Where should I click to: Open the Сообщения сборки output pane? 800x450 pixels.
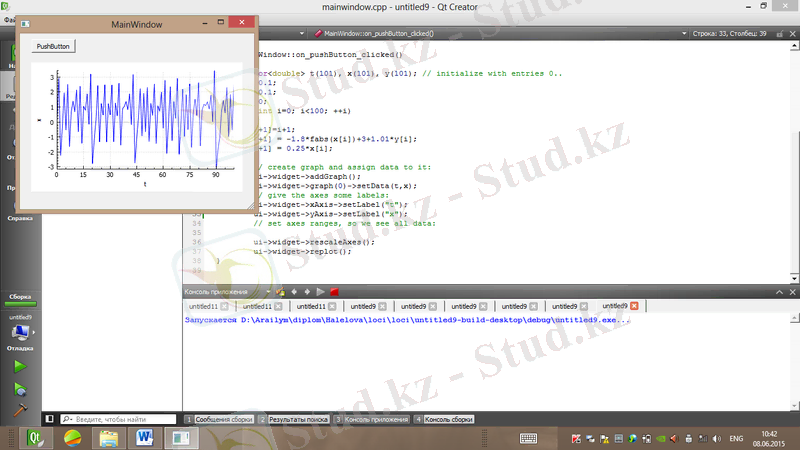[x=220, y=419]
